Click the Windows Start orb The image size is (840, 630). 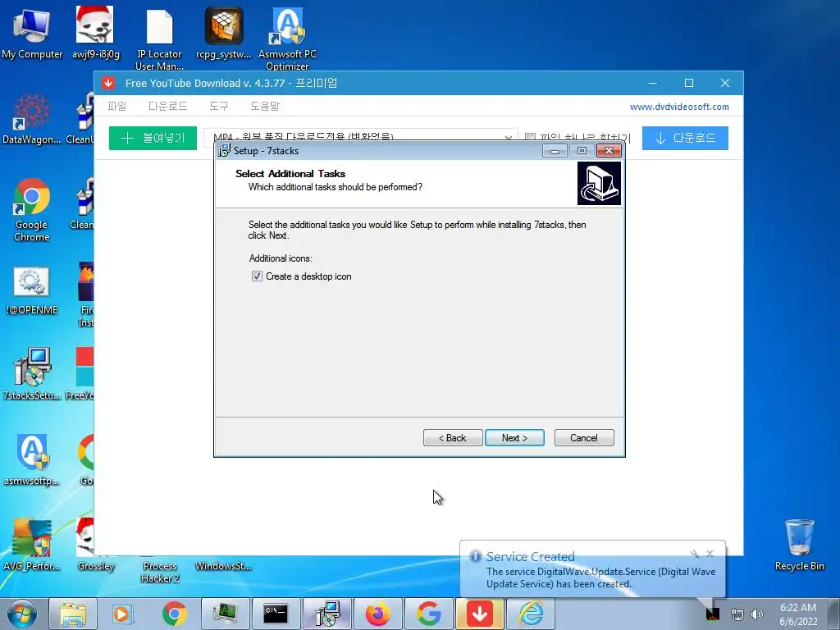pos(22,614)
